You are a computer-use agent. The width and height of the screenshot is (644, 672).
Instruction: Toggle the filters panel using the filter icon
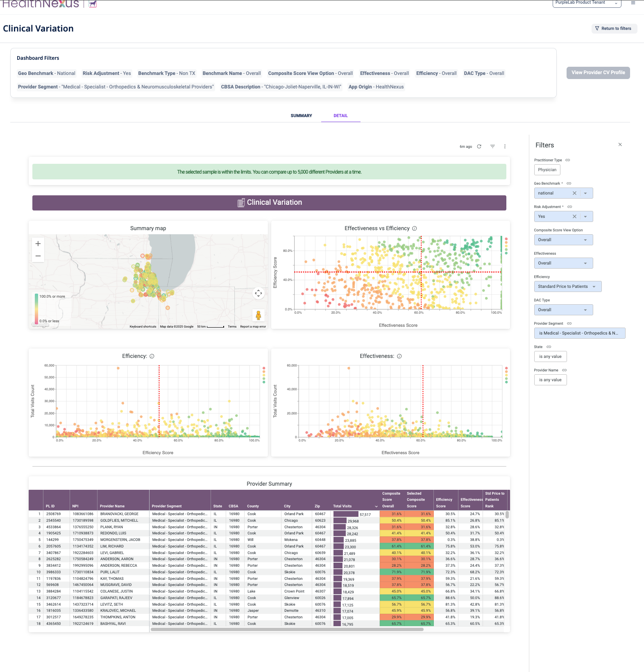tap(492, 147)
